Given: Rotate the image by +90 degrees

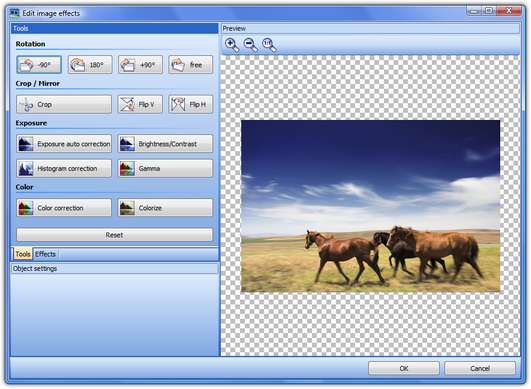Looking at the screenshot, I should coord(140,65).
